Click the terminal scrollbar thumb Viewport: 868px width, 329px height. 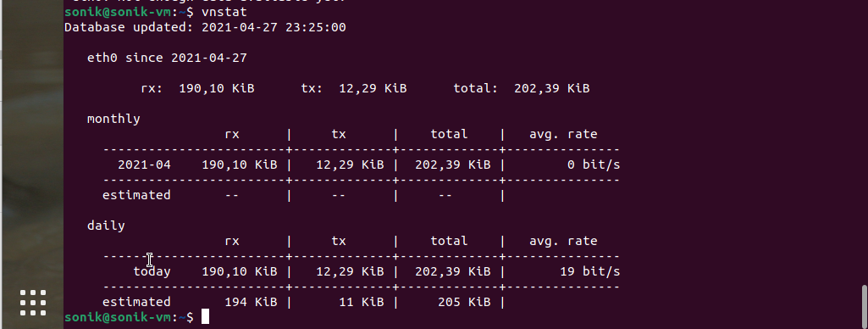tap(864, 306)
